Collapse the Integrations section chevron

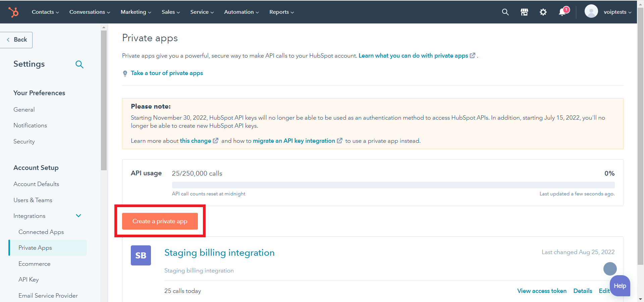(x=78, y=216)
